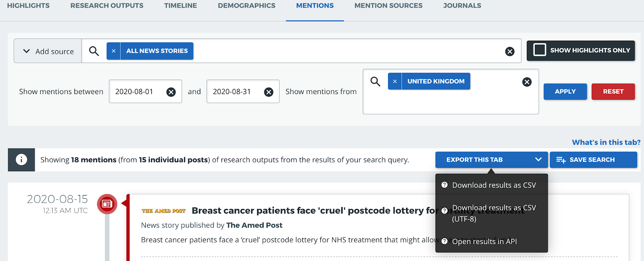
Task: Click the Save Search button
Action: coord(593,160)
